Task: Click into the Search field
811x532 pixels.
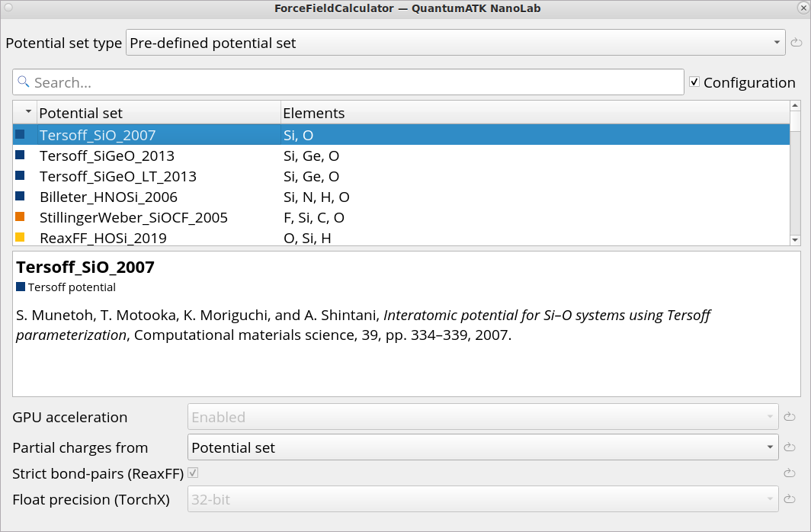Action: [348, 82]
